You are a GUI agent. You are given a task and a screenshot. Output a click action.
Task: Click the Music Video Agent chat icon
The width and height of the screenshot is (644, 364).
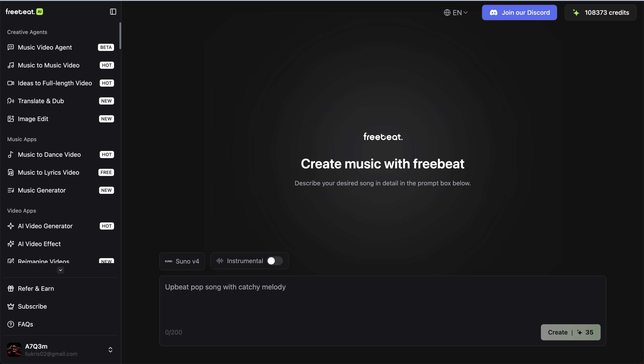(x=11, y=47)
